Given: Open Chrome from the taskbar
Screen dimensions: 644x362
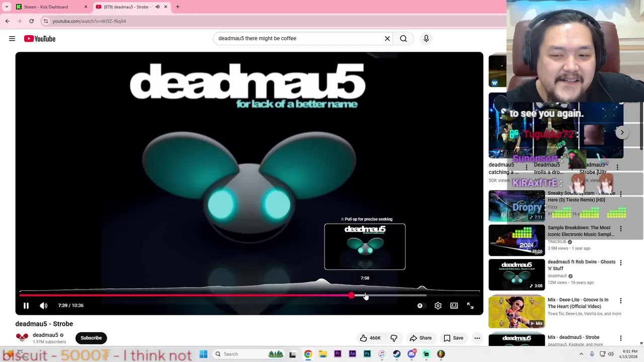Looking at the screenshot, I should click(308, 354).
